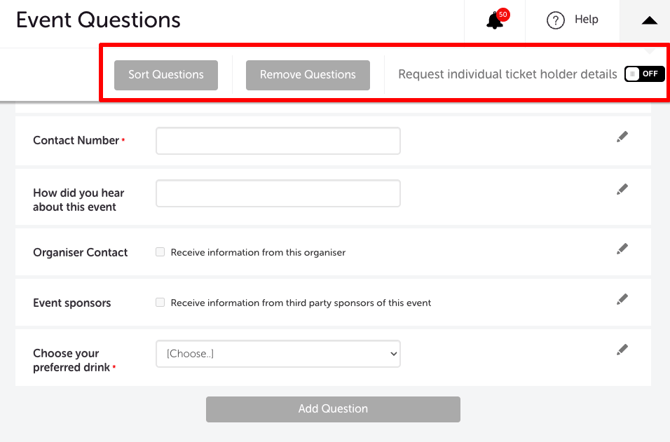Toggle individual ticket holder details switch
Viewport: 670px width, 442px height.
pos(644,74)
